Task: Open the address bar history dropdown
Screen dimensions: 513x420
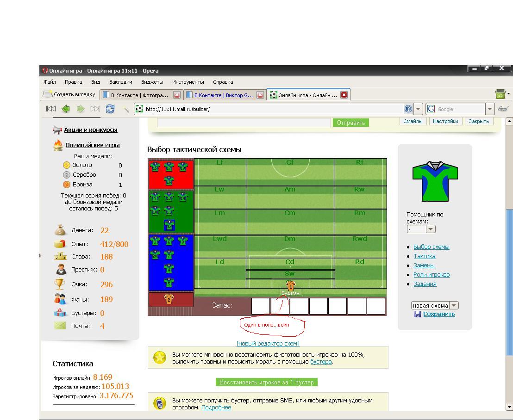Action: click(419, 109)
